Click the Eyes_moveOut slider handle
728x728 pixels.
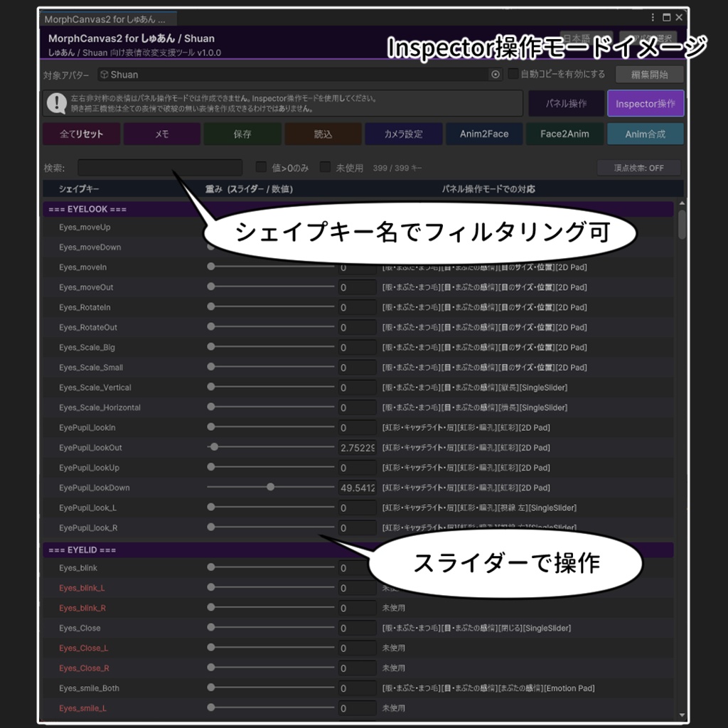click(211, 287)
